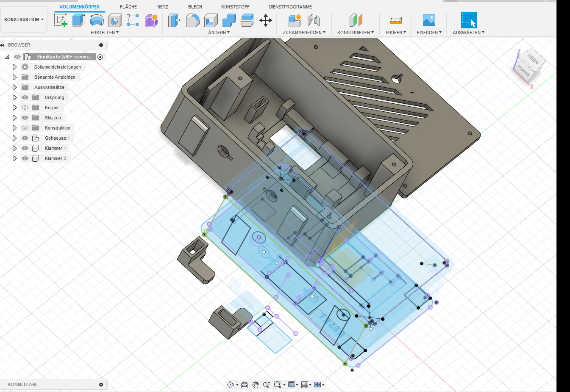Select the Offset Plane construction tool

click(x=356, y=20)
